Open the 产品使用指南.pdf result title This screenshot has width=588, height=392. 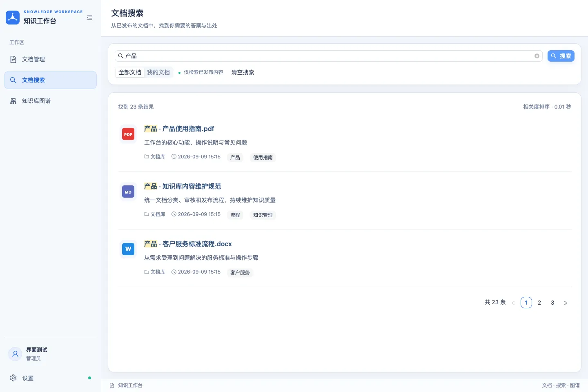[179, 129]
